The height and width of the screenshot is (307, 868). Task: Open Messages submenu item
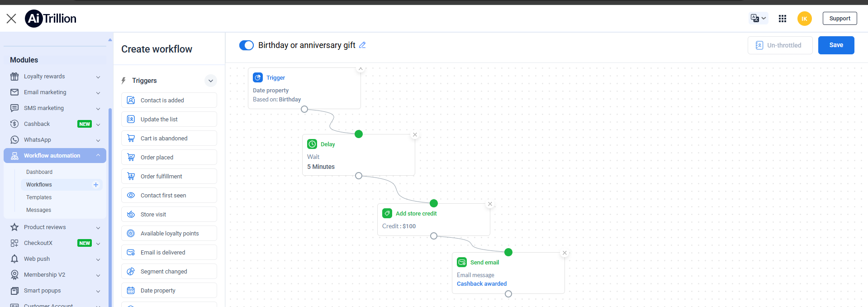point(38,210)
